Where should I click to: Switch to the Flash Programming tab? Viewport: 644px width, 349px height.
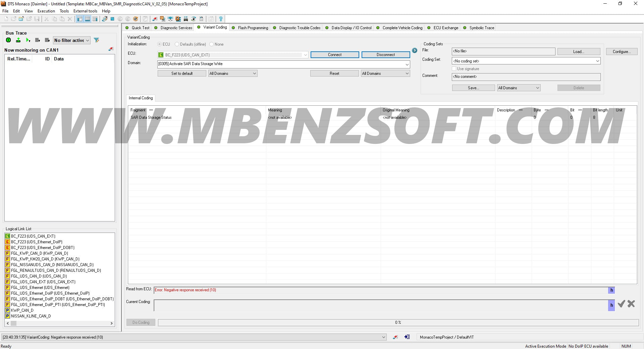click(x=250, y=28)
